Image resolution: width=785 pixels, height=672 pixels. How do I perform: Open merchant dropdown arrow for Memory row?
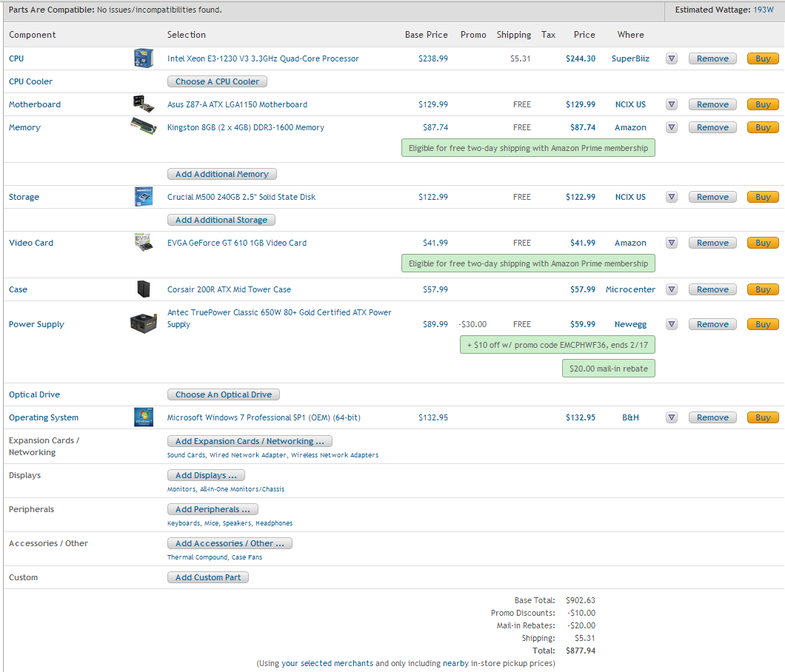[672, 127]
